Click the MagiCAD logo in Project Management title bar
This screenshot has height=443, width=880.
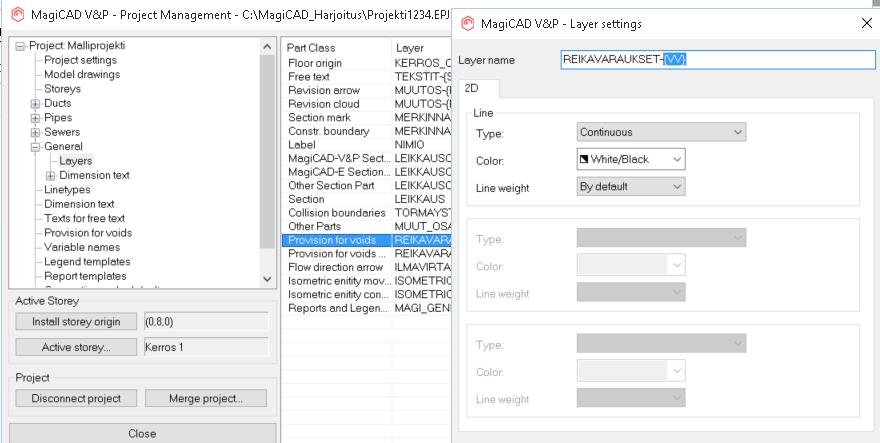coord(18,14)
